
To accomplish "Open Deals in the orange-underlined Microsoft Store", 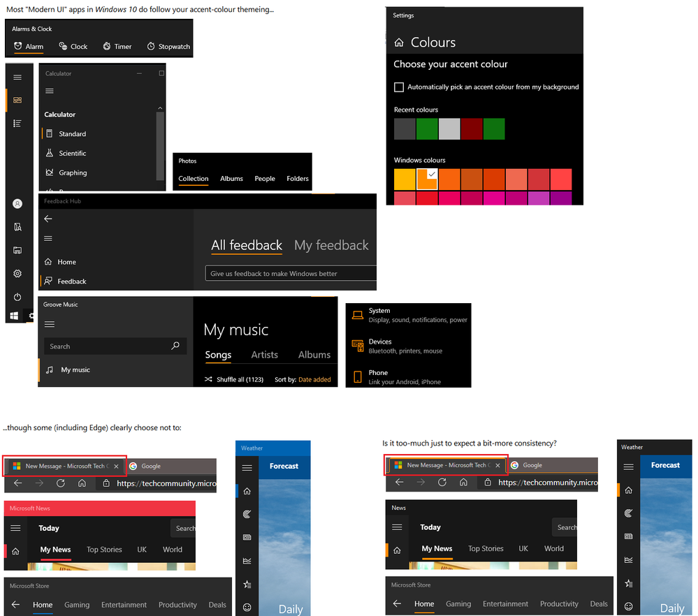I will tap(599, 603).
